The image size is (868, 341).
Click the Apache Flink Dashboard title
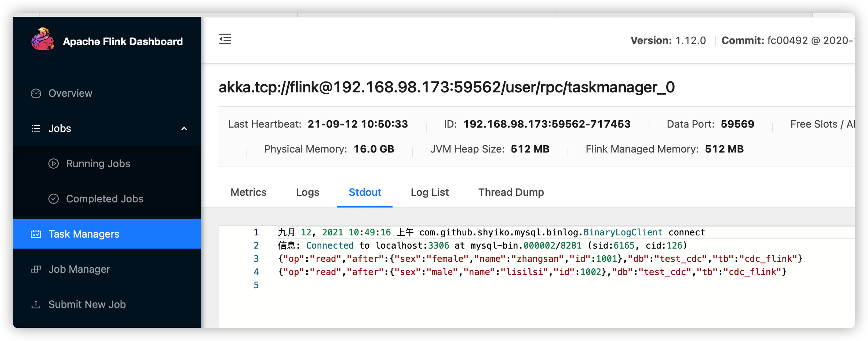point(123,41)
